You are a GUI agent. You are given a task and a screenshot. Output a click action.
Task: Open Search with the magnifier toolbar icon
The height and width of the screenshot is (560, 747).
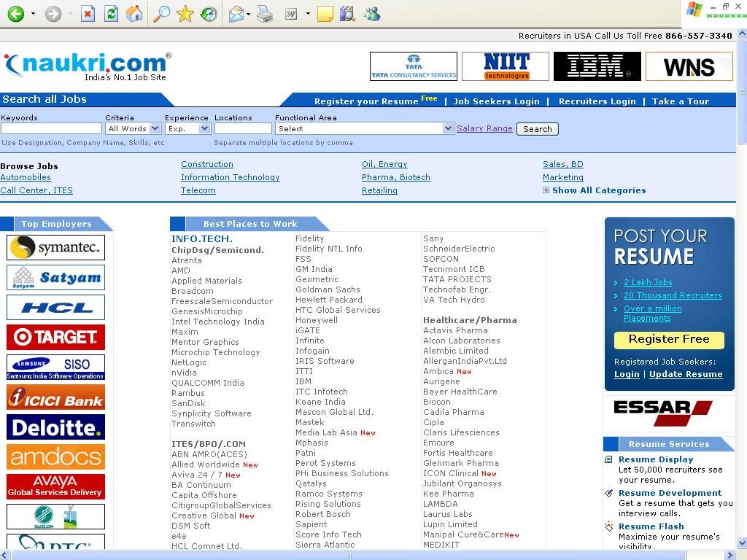coord(161,14)
